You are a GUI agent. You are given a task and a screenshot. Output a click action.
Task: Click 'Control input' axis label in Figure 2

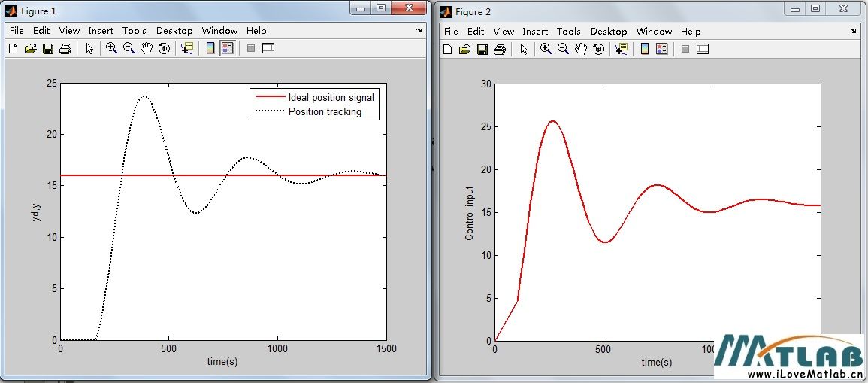coord(470,214)
